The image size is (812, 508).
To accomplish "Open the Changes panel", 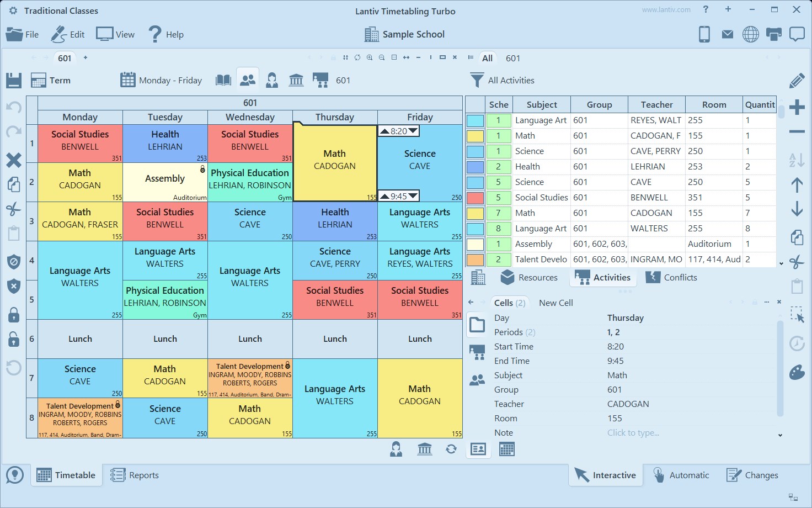I will tap(752, 475).
